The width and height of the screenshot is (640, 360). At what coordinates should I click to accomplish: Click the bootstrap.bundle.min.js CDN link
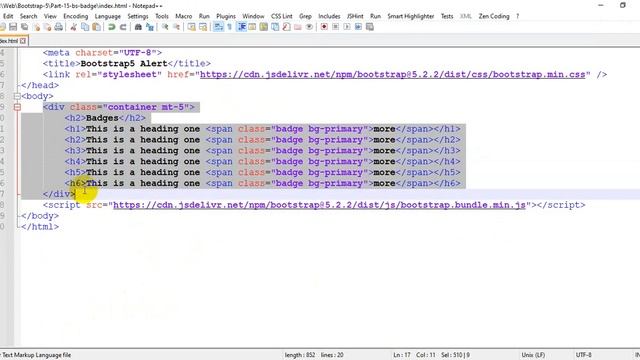click(x=319, y=205)
